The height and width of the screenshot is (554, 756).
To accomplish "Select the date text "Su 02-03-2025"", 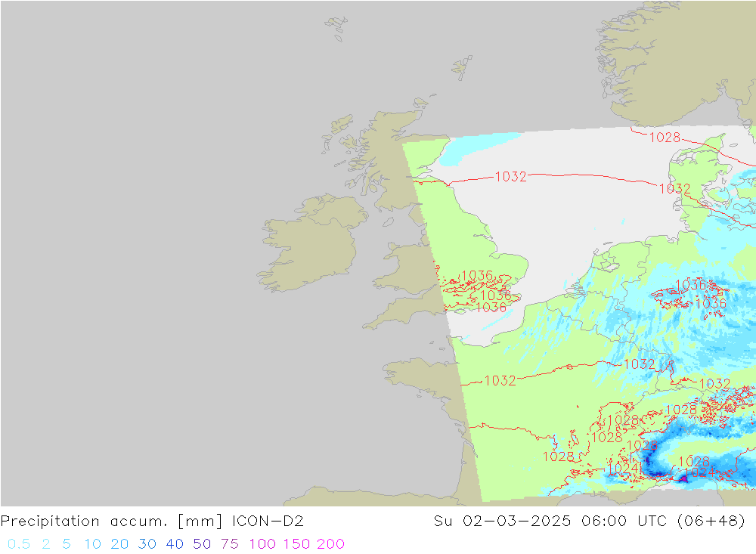I will 502,522.
